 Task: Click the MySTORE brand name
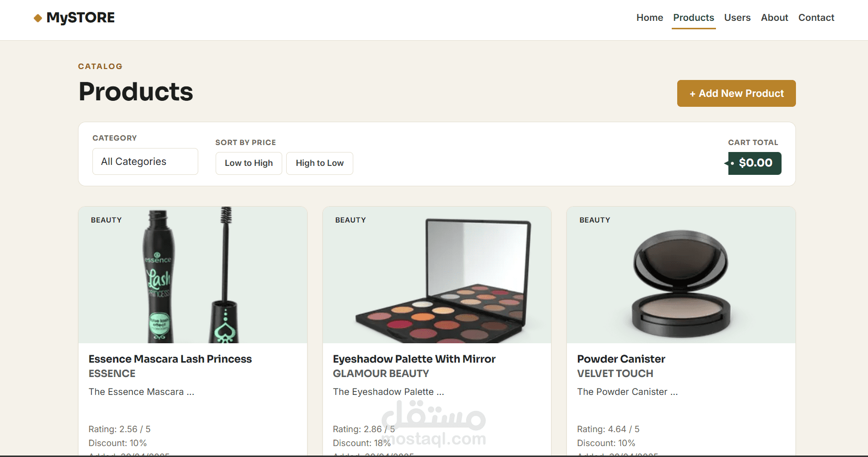80,18
